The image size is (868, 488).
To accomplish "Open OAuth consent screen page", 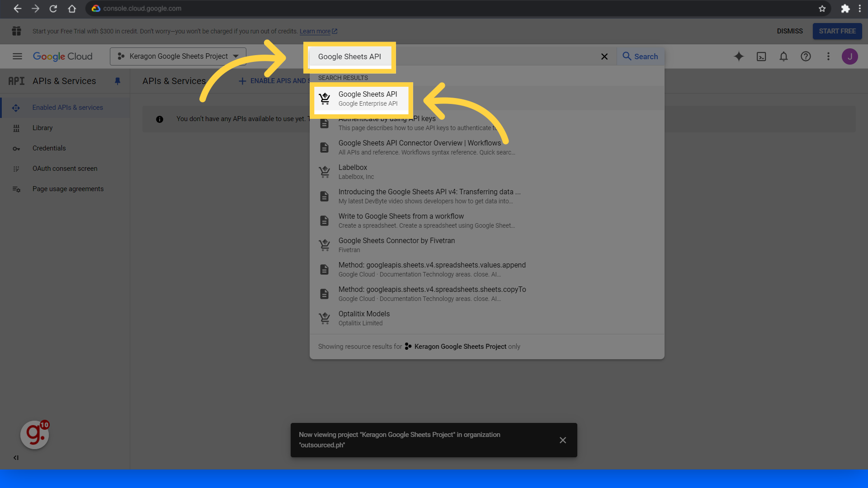I will point(66,169).
